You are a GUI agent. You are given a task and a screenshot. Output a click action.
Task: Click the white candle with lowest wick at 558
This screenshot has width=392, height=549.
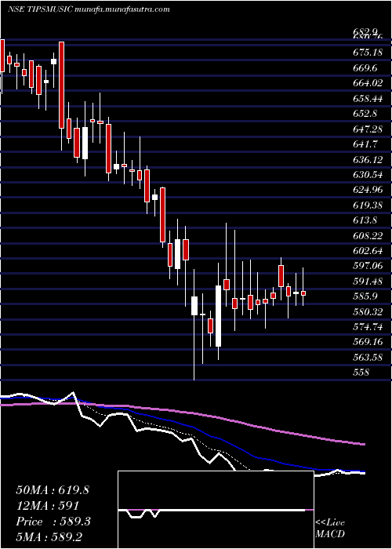pyautogui.click(x=194, y=306)
